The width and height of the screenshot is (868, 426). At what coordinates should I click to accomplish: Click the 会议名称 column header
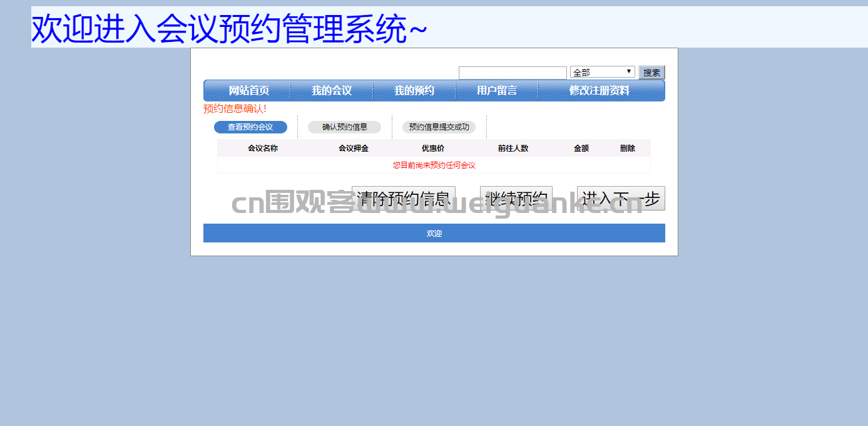263,148
